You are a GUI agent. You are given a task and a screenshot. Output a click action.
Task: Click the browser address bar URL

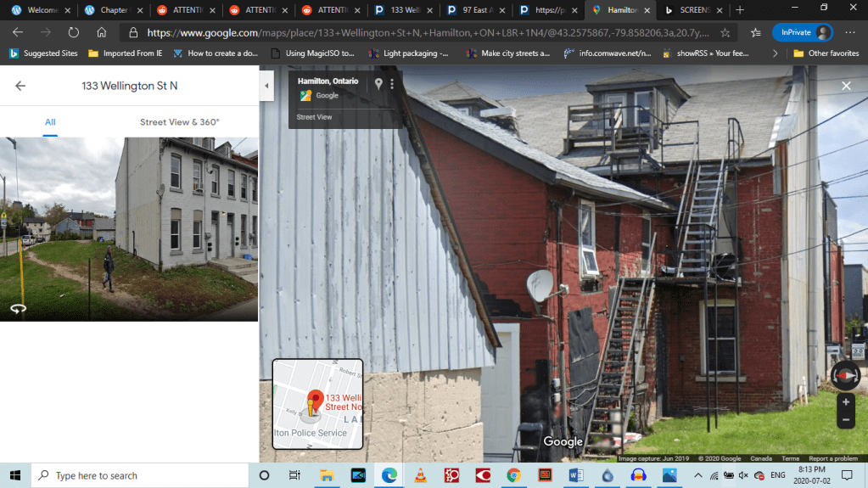[x=424, y=32]
